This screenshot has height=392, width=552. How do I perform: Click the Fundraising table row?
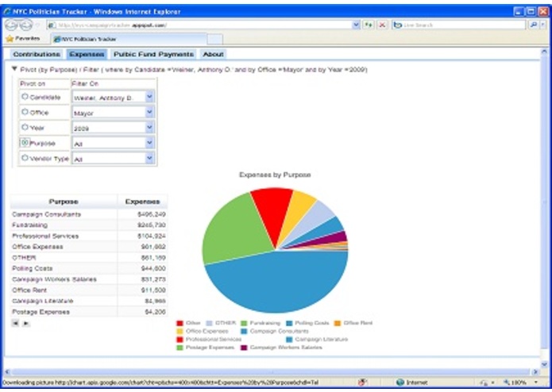coord(89,225)
